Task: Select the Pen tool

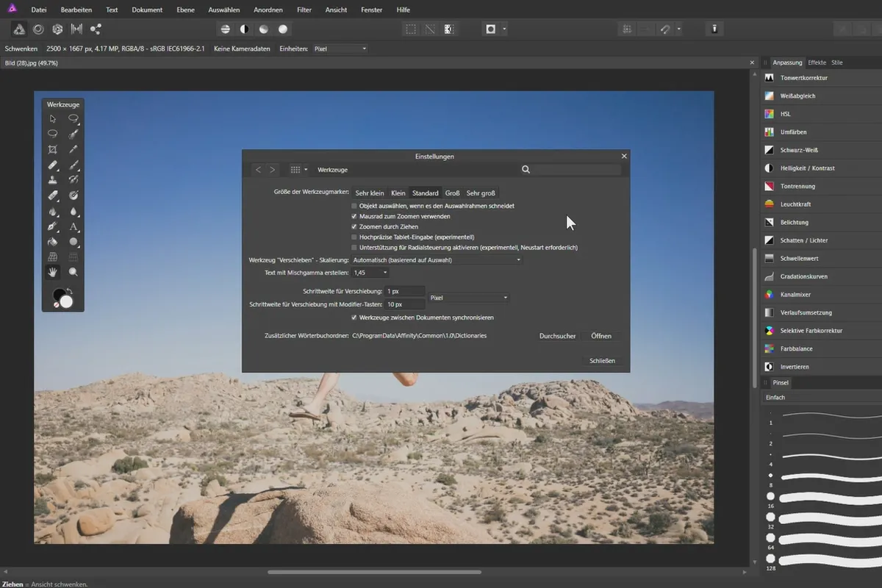Action: pyautogui.click(x=53, y=226)
